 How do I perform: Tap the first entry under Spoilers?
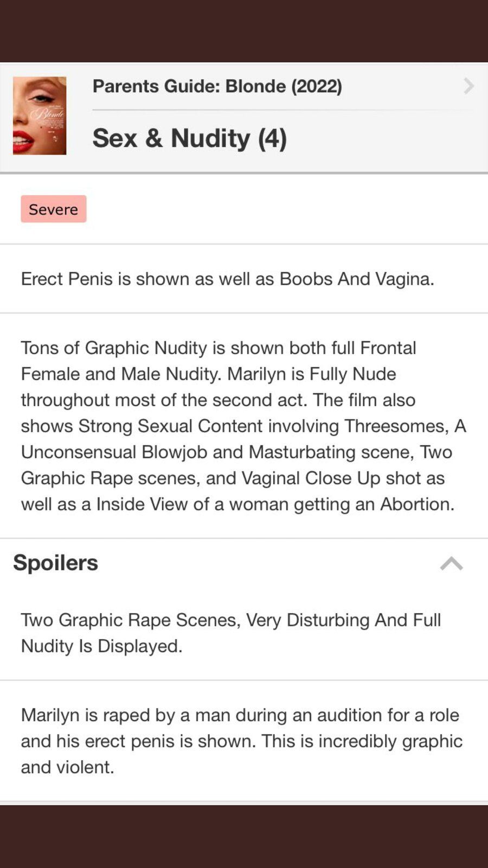coord(244,633)
